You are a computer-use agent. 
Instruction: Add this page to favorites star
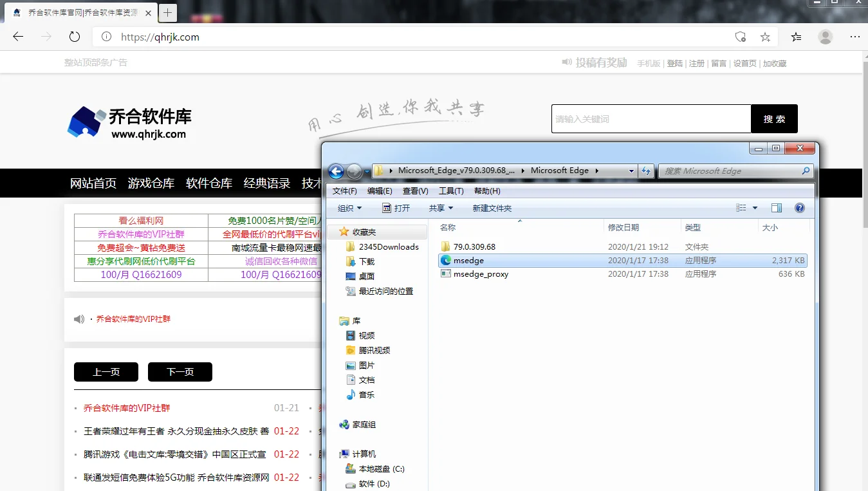tap(765, 37)
